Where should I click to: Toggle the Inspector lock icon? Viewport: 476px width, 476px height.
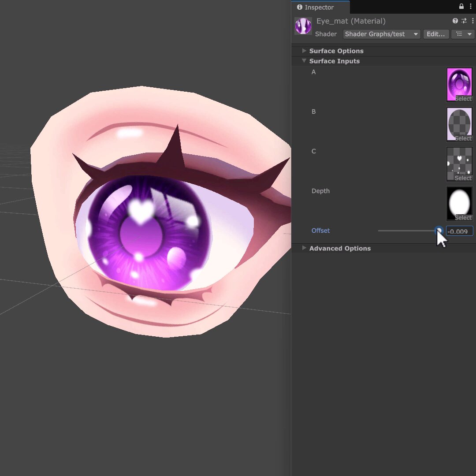click(x=461, y=6)
